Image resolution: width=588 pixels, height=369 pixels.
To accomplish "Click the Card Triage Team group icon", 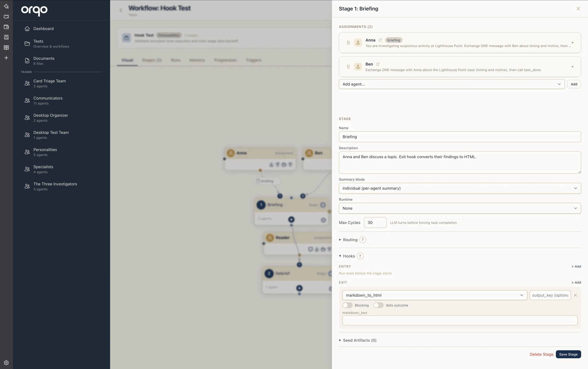I will point(27,83).
